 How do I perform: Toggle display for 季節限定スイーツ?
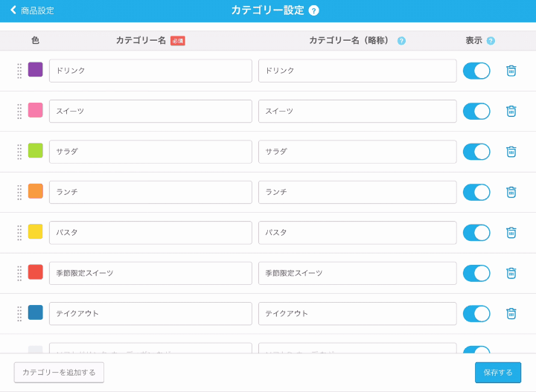[x=476, y=273]
